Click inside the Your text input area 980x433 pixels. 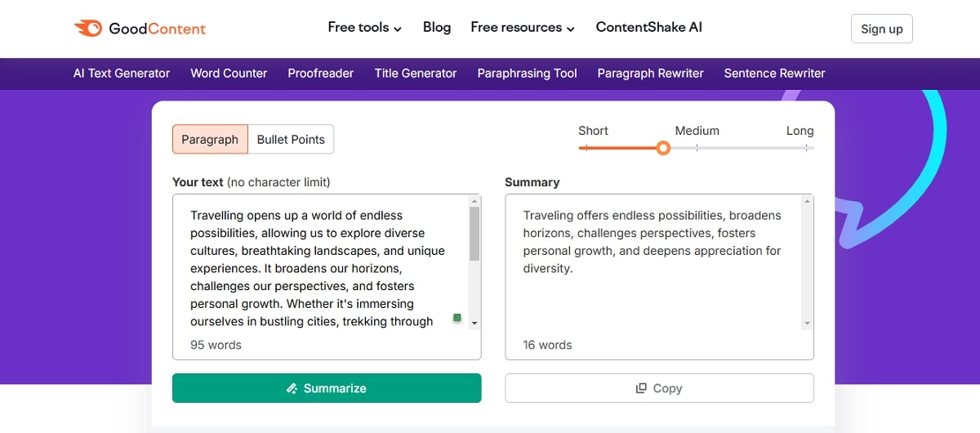(x=318, y=261)
